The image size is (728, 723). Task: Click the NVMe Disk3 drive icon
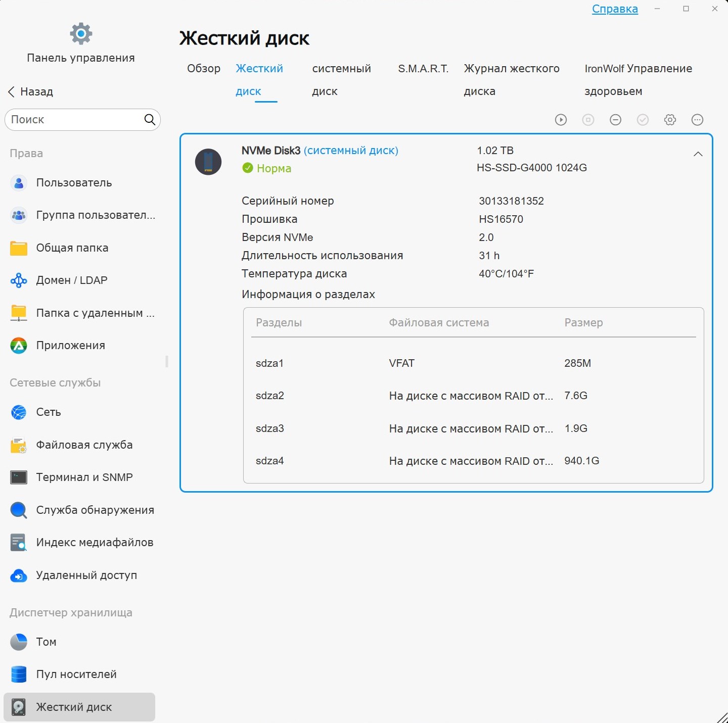point(208,162)
